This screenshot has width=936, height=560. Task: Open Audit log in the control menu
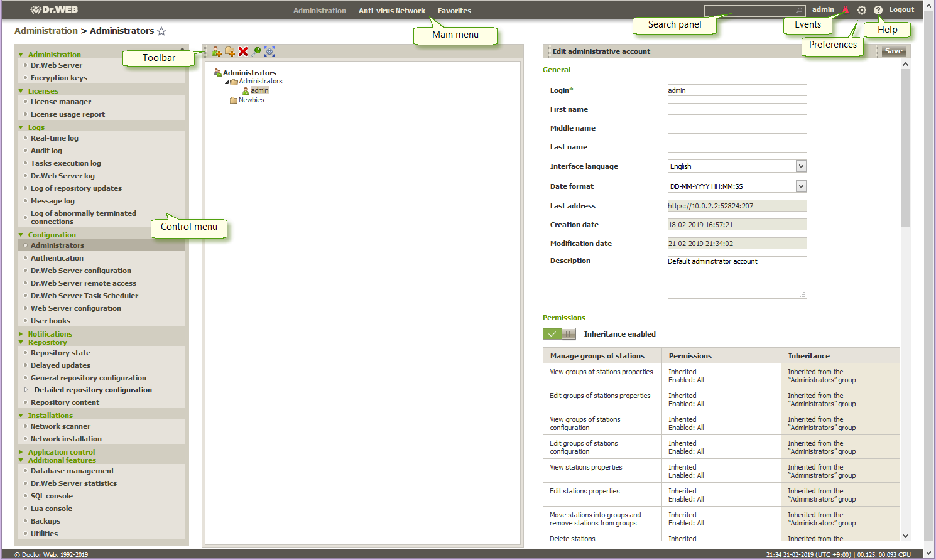click(x=46, y=151)
